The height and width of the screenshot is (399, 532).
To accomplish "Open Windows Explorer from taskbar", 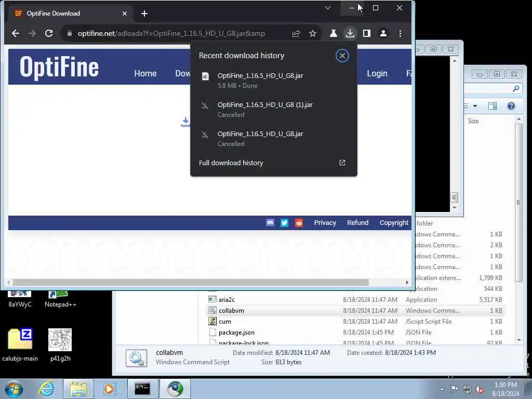I will coord(78,389).
